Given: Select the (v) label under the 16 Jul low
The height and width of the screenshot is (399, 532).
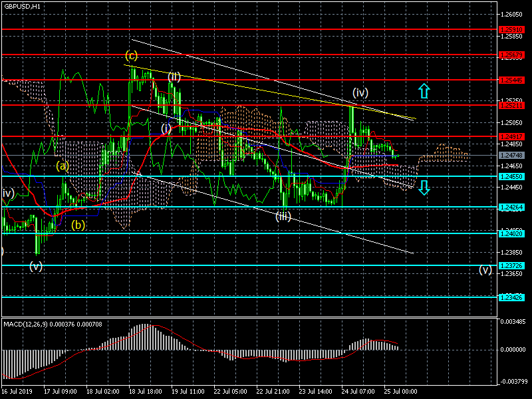Looking at the screenshot, I should [x=36, y=266].
